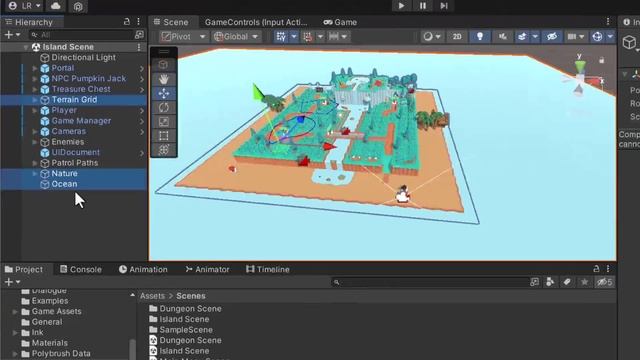The height and width of the screenshot is (360, 640).
Task: Lock the Hierarchy panel
Action: point(127,22)
